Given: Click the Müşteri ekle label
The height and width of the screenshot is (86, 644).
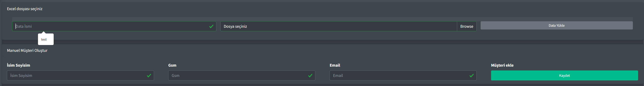Looking at the screenshot, I should [502, 65].
